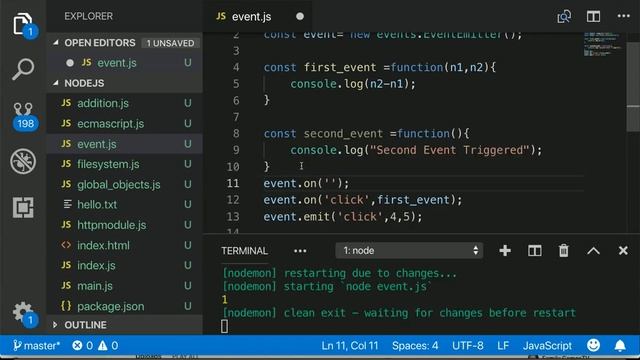Click the terminal output line '1'
The height and width of the screenshot is (360, 640).
[224, 300]
